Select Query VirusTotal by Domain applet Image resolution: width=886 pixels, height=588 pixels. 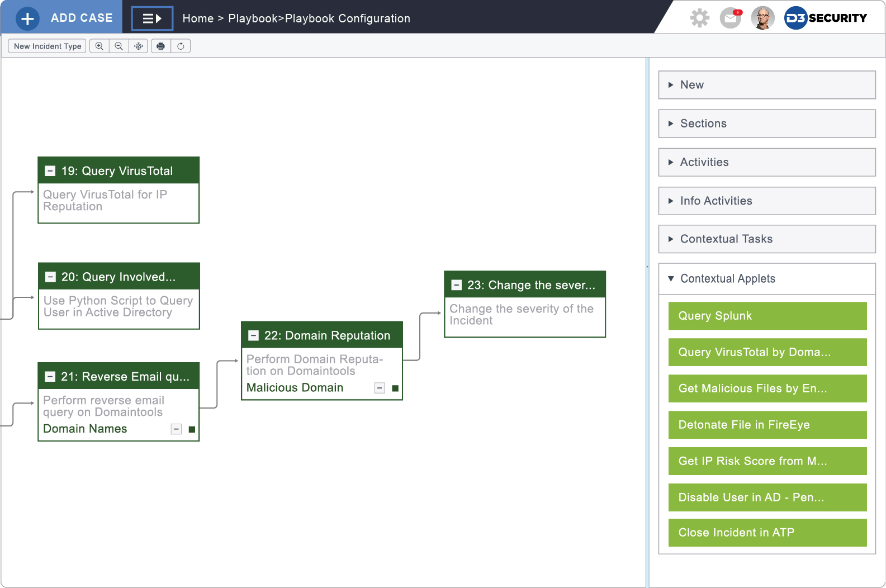click(767, 352)
